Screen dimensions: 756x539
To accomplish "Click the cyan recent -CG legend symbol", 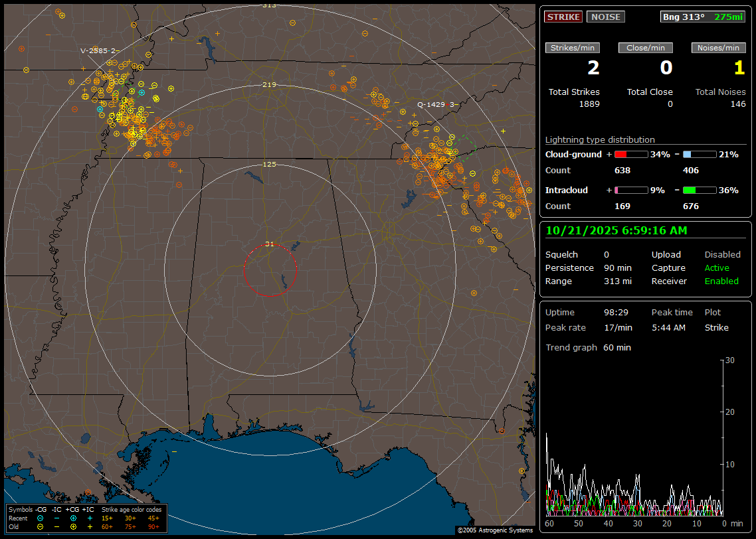I will point(40,518).
